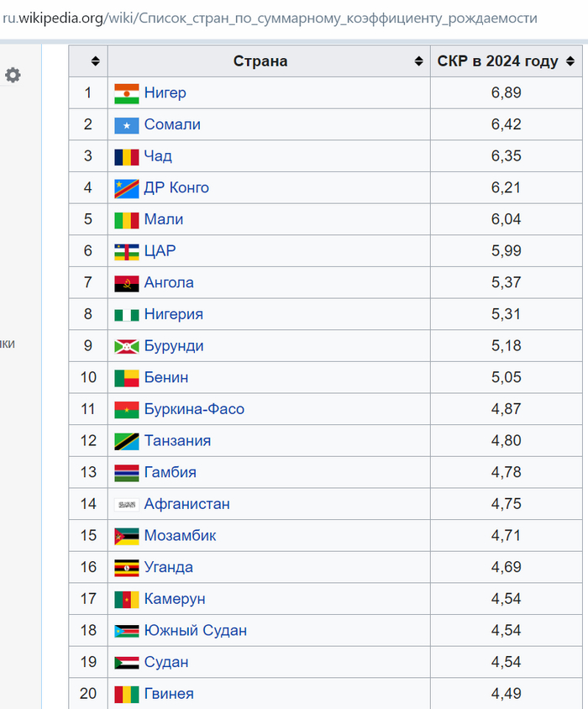The height and width of the screenshot is (709, 588).
Task: Open the Южный Судан link
Action: click(195, 631)
